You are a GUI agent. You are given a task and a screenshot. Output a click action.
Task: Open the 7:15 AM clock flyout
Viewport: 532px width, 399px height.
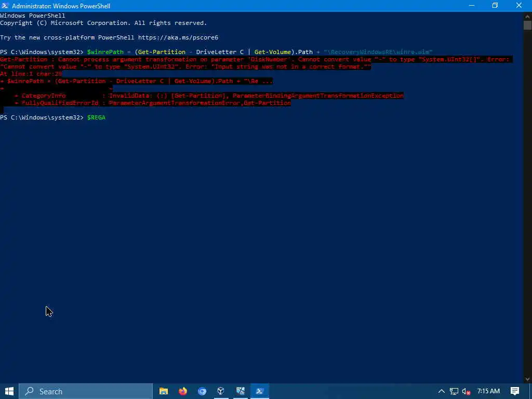[488, 391]
